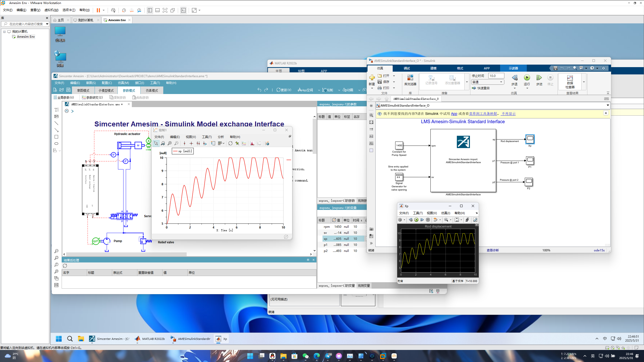Switch to 仿真模式 tab in Amesim
The width and height of the screenshot is (644, 362).
152,90
